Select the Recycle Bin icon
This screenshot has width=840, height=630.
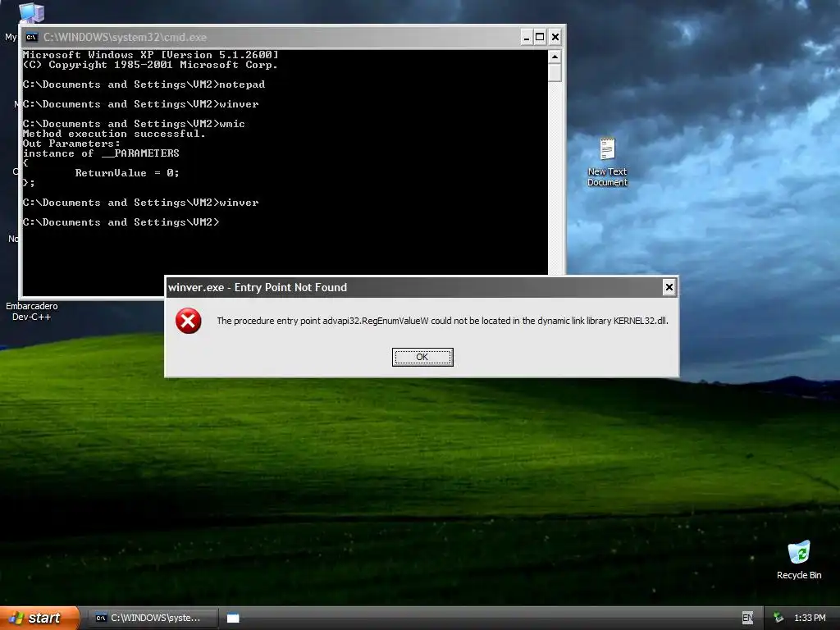[x=799, y=559]
